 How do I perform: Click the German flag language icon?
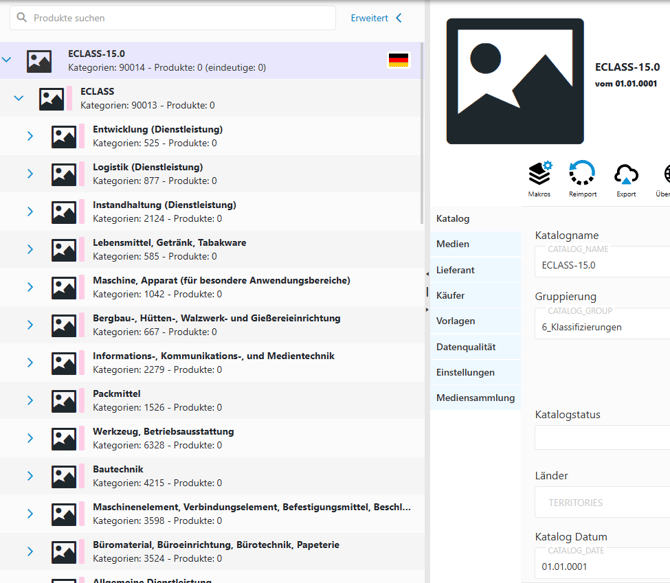[398, 60]
